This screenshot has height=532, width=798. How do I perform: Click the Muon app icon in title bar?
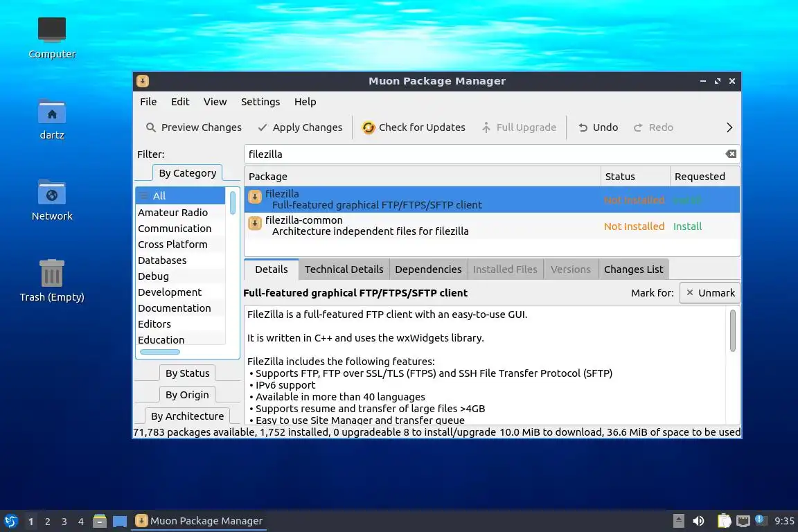click(143, 81)
